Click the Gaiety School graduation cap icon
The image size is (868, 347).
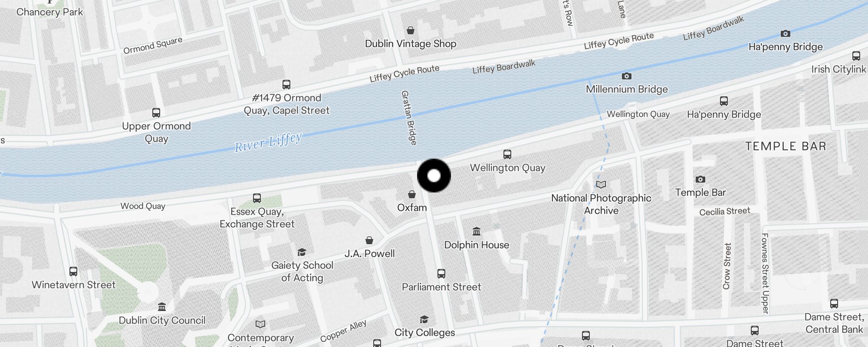pos(302,252)
